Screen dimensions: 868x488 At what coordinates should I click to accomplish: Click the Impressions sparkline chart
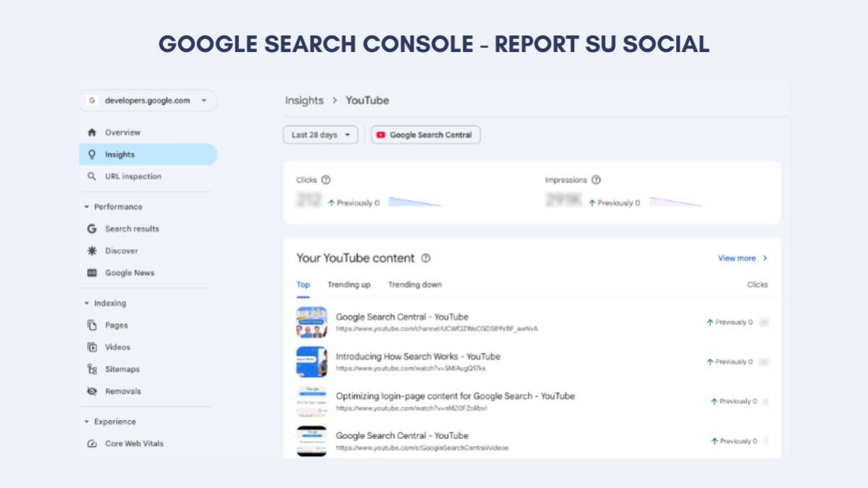coord(675,201)
